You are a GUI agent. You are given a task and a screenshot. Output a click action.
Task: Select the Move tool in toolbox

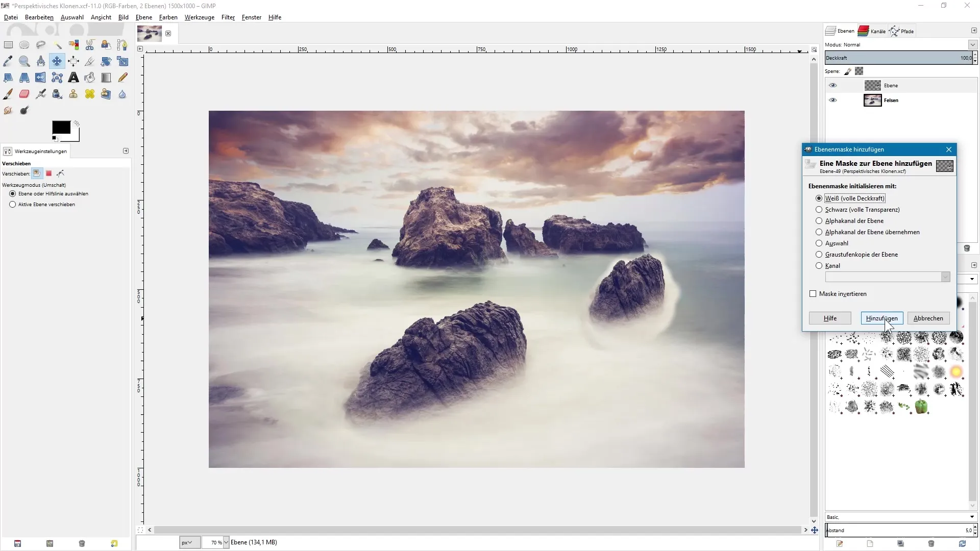(57, 61)
